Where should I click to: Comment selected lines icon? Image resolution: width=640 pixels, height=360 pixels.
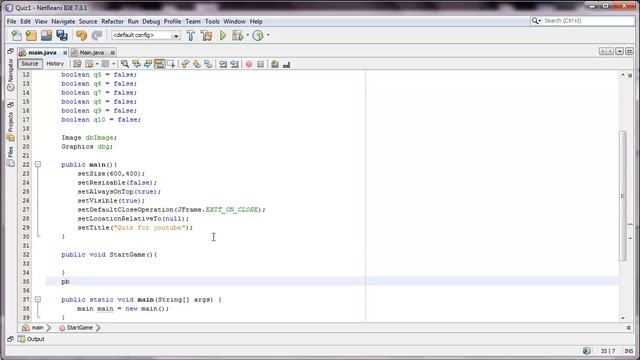pos(275,64)
